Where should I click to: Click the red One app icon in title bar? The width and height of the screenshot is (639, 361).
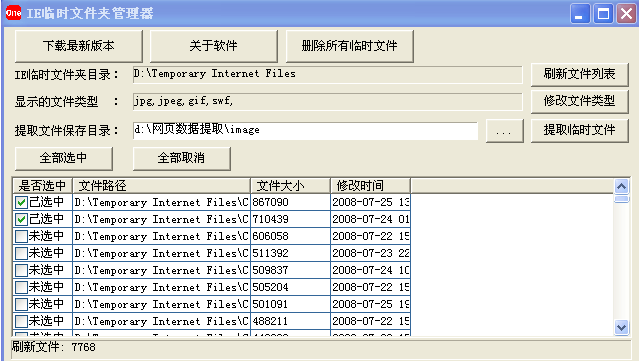[x=13, y=13]
